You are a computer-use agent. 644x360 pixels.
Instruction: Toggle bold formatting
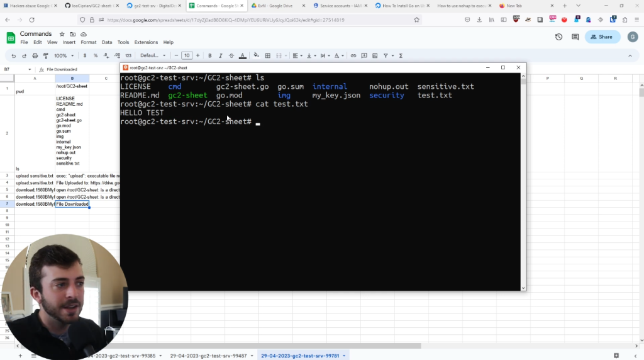tap(209, 55)
